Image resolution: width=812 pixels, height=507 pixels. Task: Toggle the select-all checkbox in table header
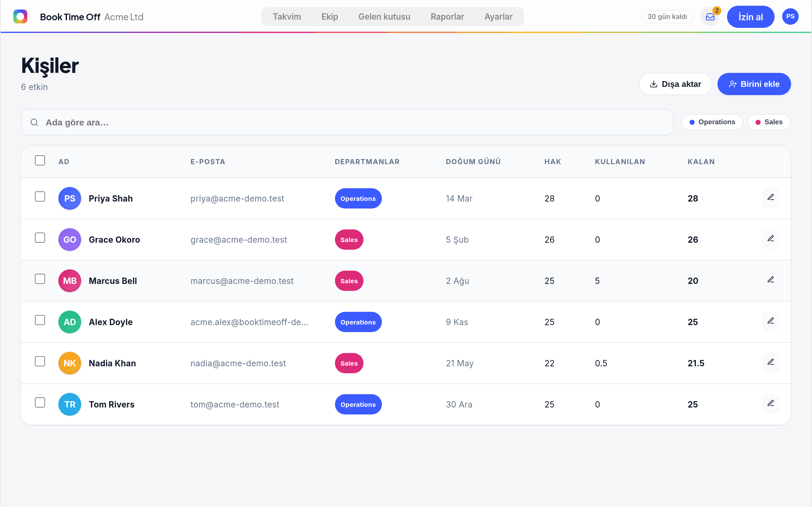(x=40, y=160)
